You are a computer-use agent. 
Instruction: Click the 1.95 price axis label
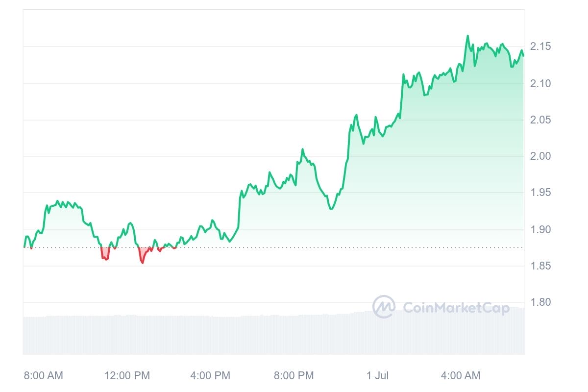(541, 193)
